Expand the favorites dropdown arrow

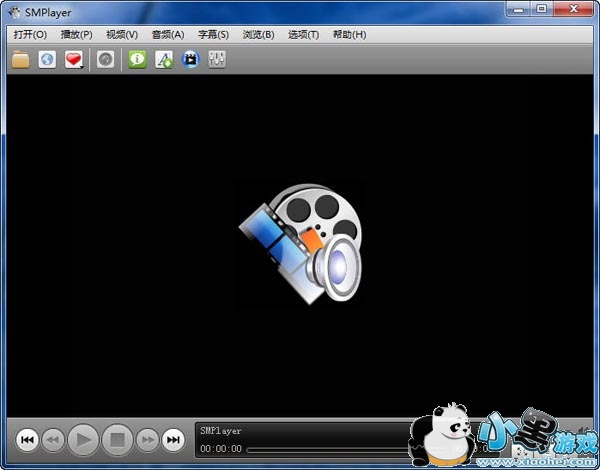(82, 67)
